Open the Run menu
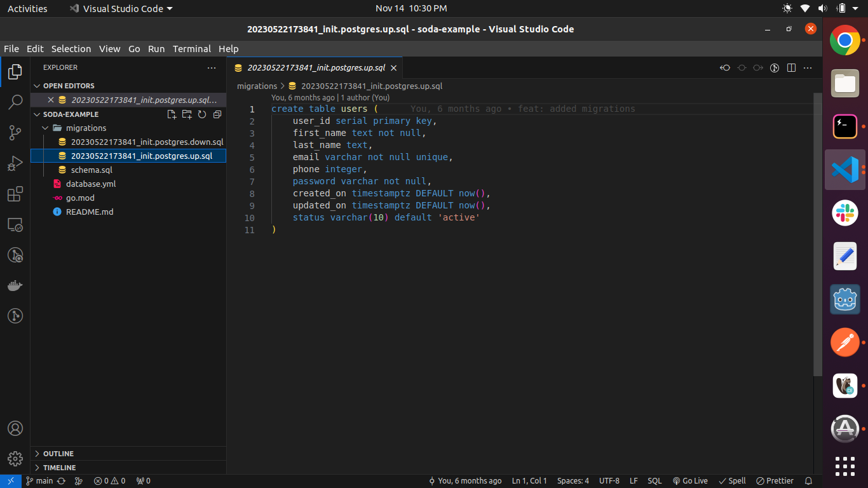 [x=156, y=49]
